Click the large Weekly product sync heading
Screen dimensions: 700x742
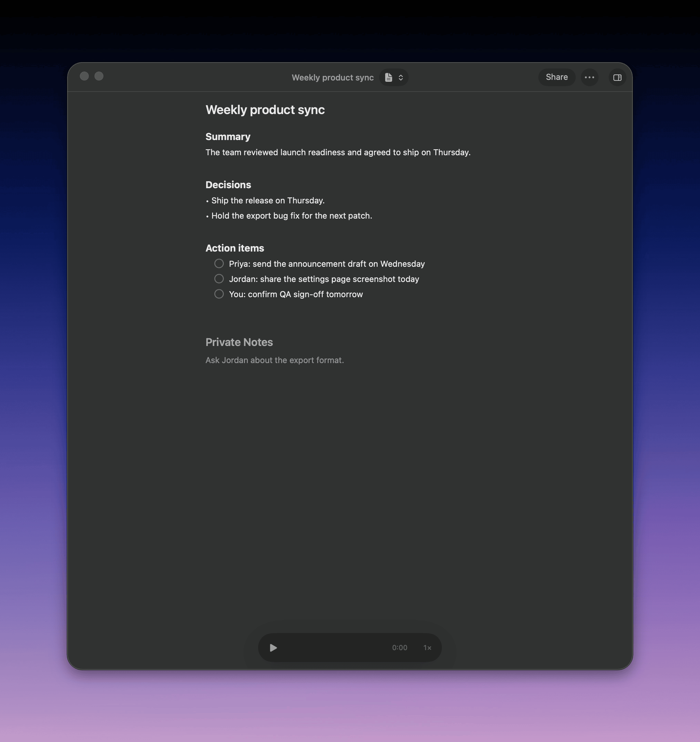tap(265, 110)
